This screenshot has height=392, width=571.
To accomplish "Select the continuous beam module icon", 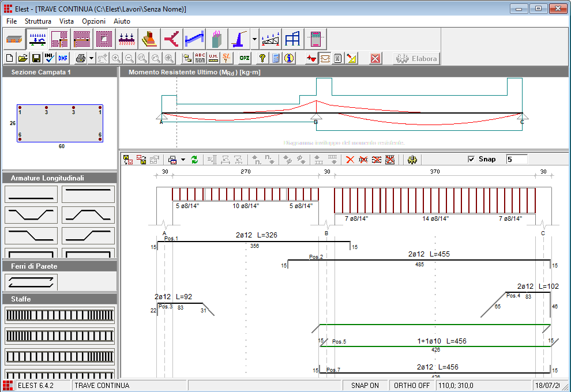I will tap(37, 39).
